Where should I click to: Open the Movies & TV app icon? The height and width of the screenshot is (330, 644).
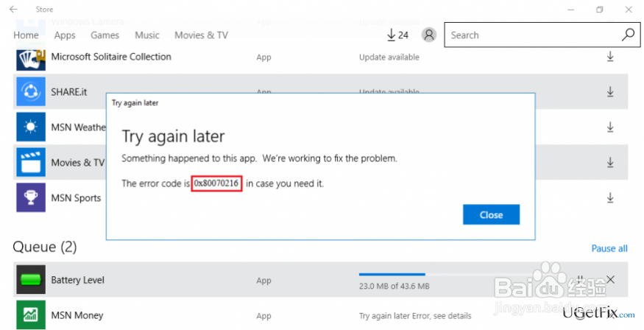coord(31,162)
